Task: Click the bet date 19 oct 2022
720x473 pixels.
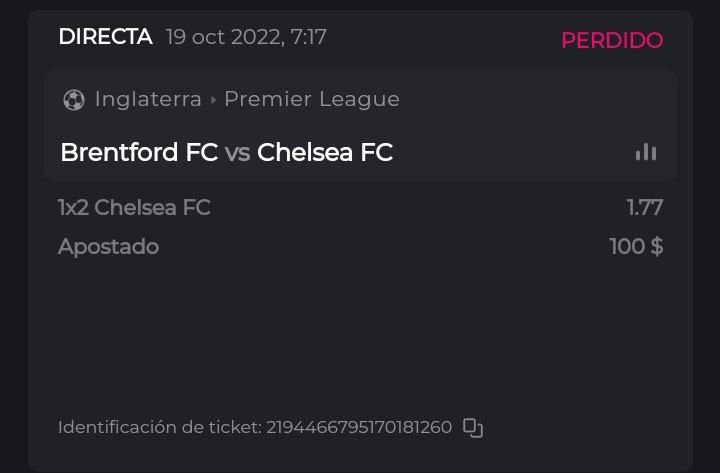Action: coord(221,38)
